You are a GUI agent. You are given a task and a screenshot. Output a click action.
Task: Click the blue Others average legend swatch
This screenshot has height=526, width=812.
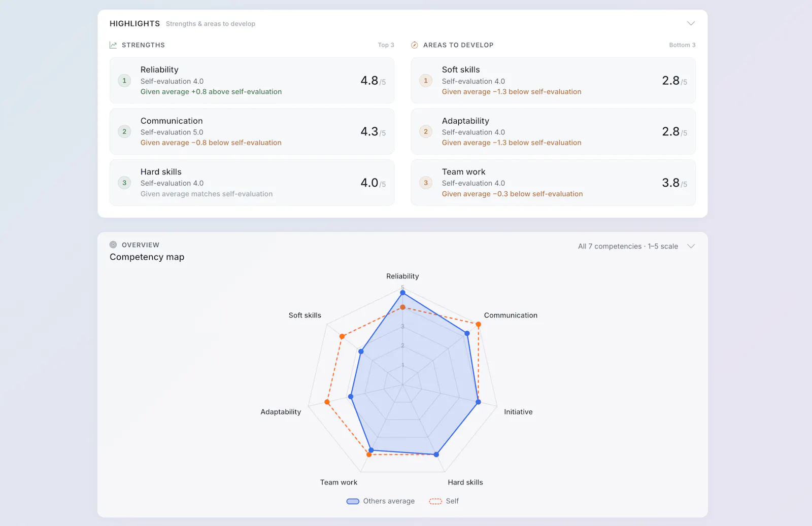(353, 501)
